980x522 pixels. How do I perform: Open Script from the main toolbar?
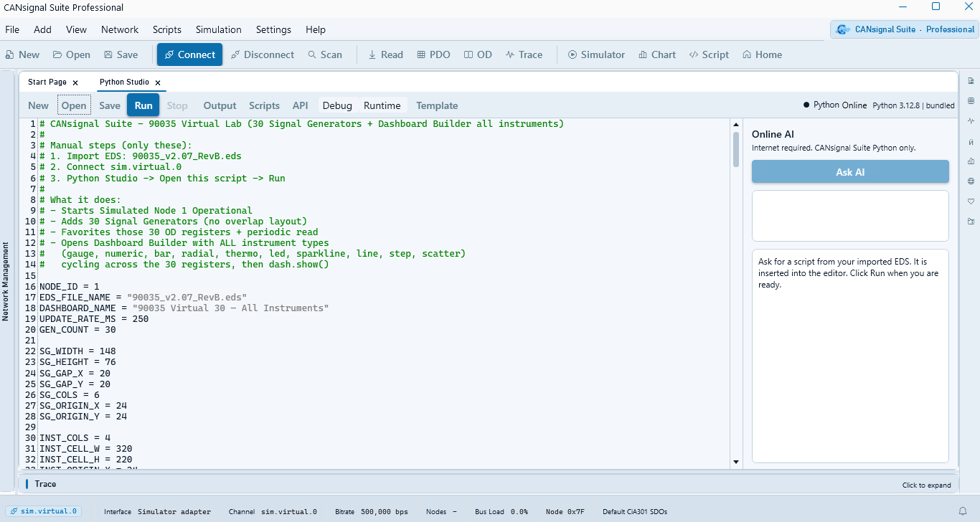(709, 54)
